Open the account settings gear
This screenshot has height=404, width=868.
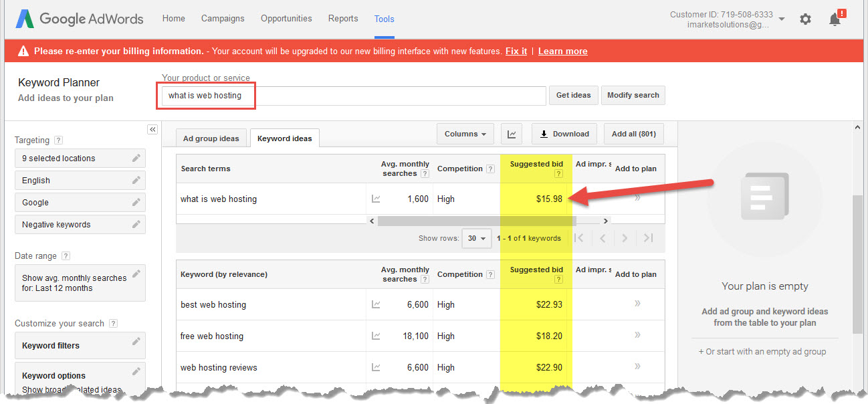805,19
